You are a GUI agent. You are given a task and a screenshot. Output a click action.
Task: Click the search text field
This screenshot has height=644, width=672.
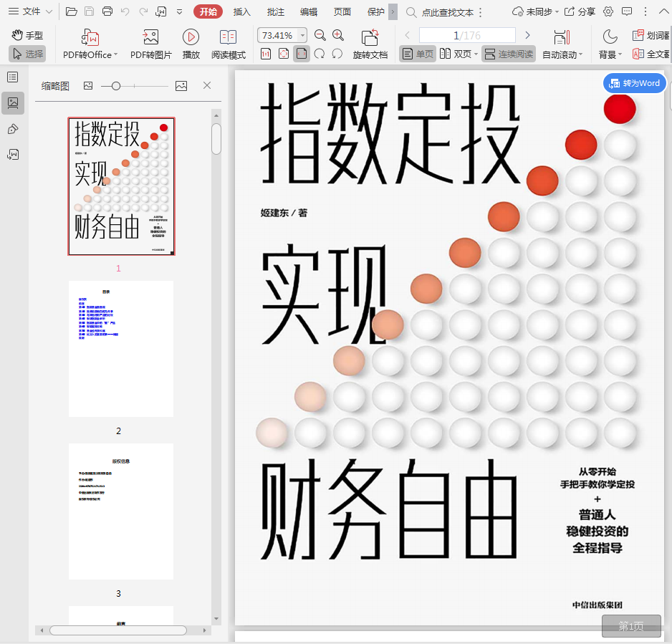pos(448,12)
